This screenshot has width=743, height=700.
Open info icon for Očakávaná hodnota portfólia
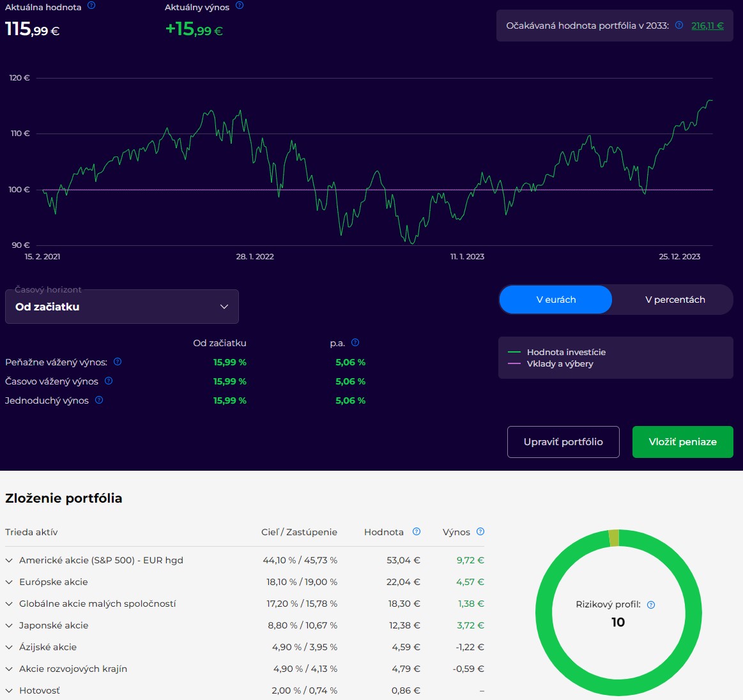coord(679,26)
